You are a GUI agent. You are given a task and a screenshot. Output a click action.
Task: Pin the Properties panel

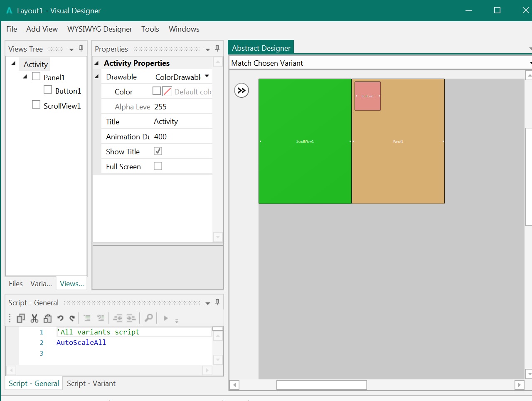click(x=217, y=49)
